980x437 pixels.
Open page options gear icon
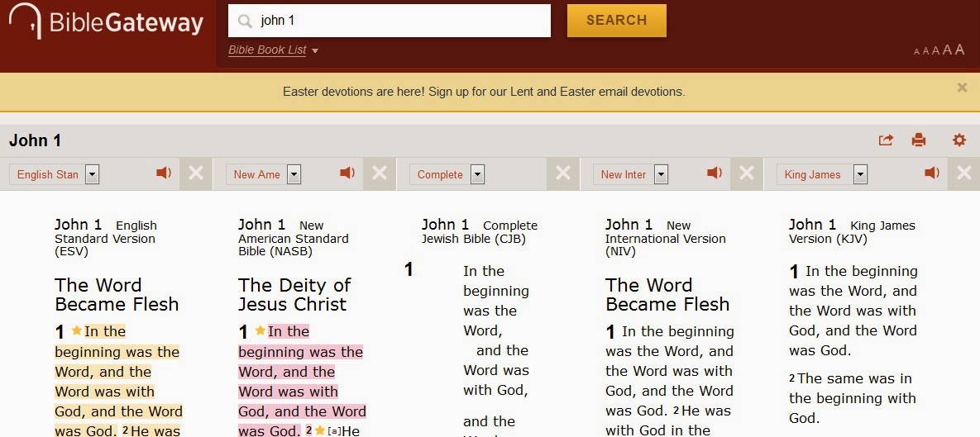(958, 140)
